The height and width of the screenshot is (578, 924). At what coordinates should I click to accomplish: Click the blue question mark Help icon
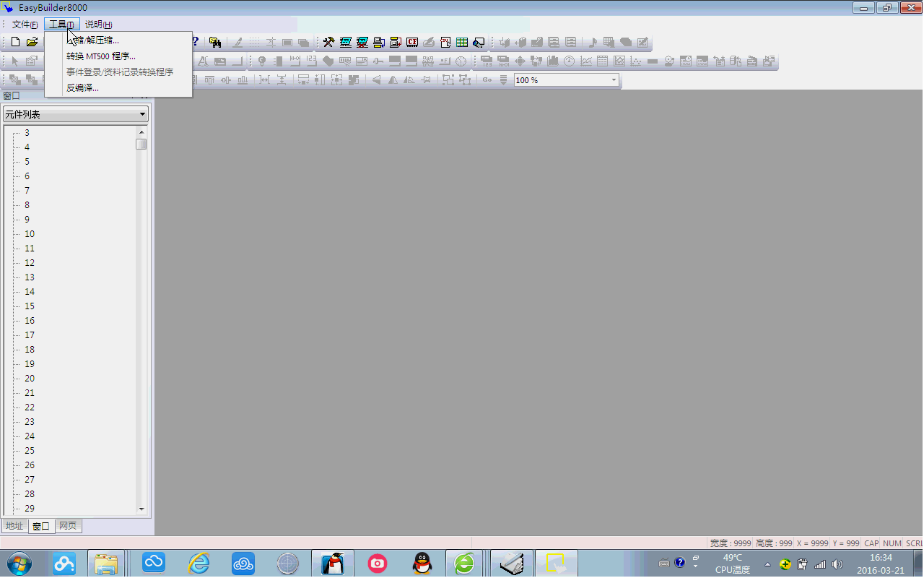pyautogui.click(x=195, y=42)
